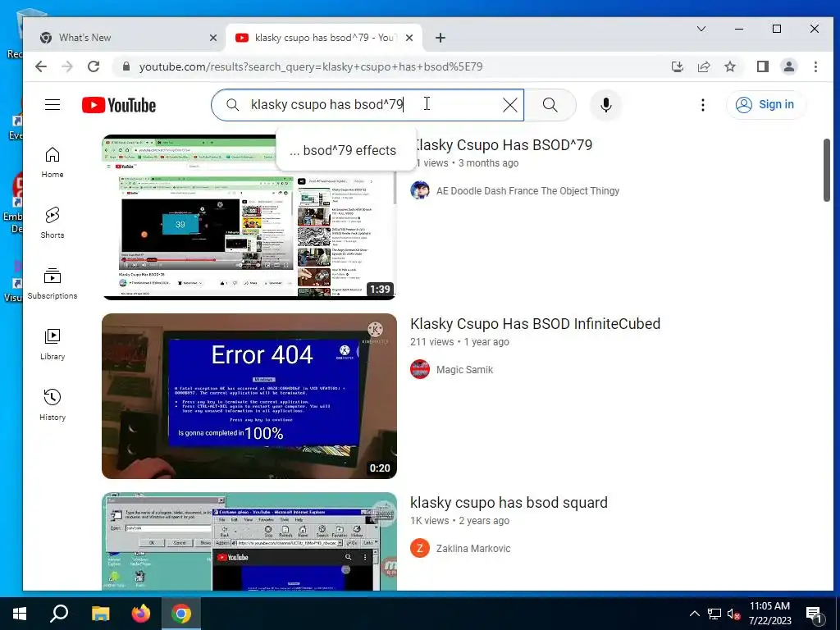Bookmark this page with star icon
Image resolution: width=840 pixels, height=630 pixels.
pyautogui.click(x=729, y=66)
